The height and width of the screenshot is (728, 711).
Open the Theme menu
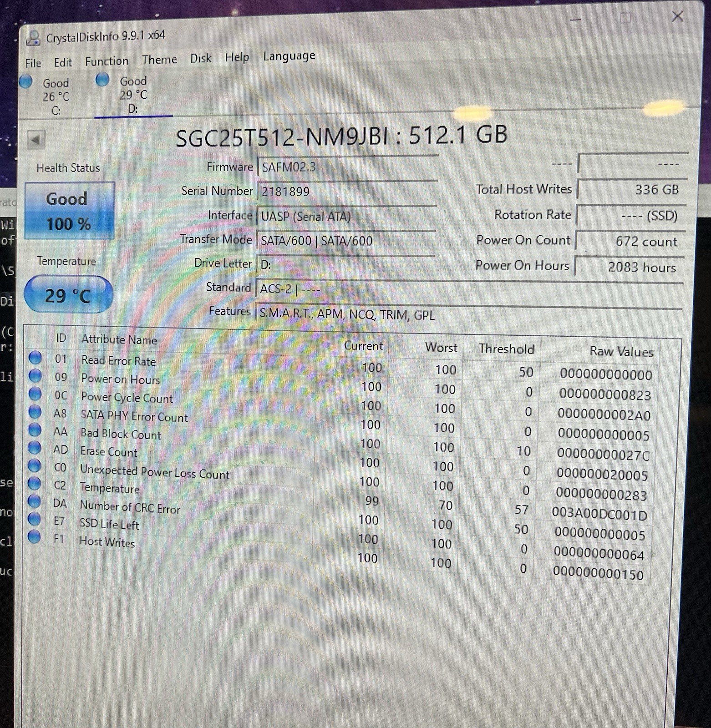click(159, 60)
